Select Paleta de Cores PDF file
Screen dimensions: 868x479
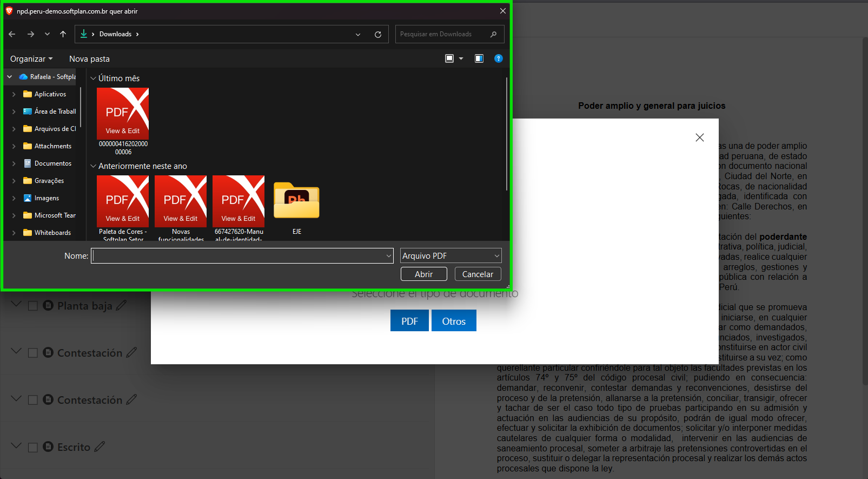(123, 208)
